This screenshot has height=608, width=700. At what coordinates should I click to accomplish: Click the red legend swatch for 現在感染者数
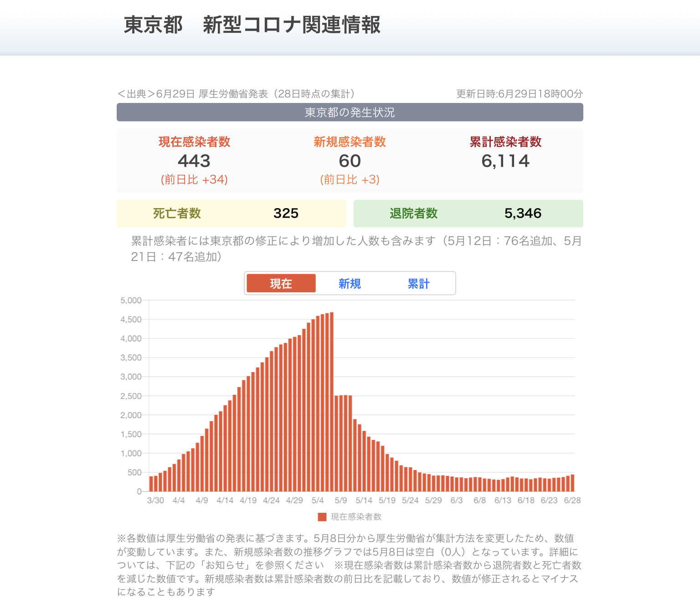click(x=322, y=517)
